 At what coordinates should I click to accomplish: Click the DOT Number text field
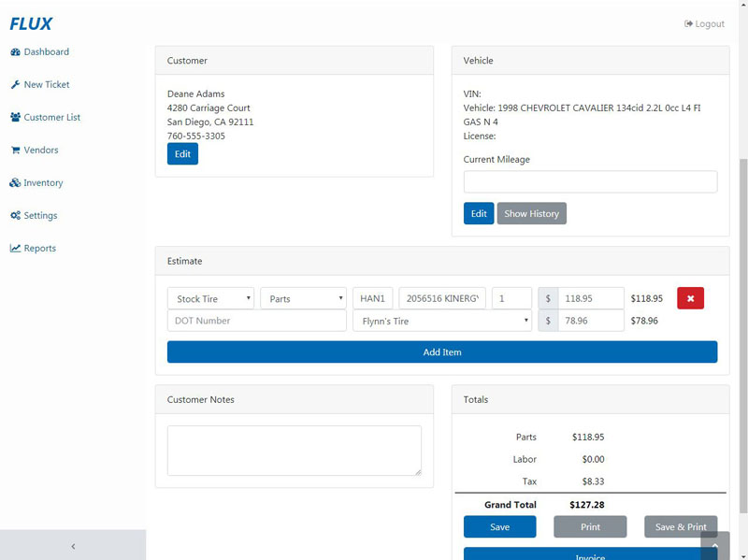click(256, 321)
